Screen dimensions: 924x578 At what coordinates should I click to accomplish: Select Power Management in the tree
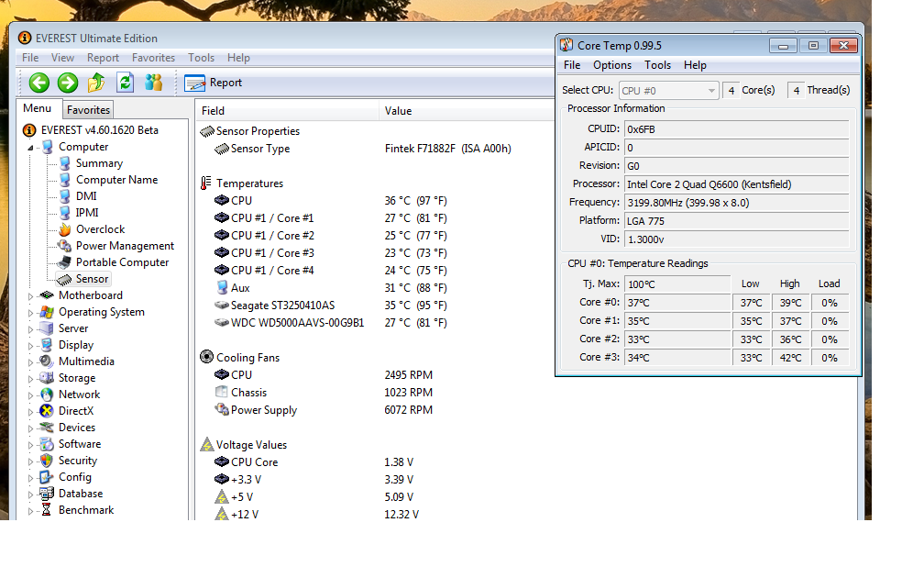[x=125, y=246]
